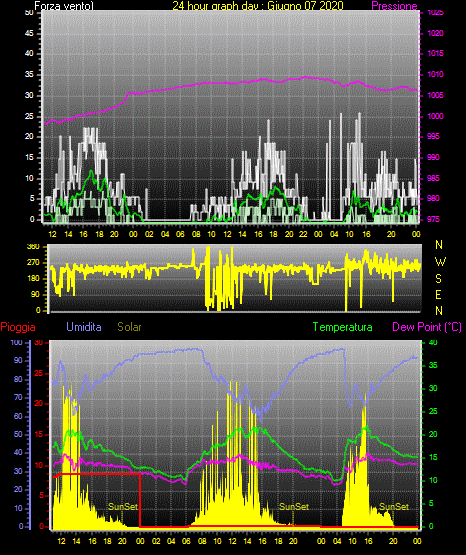Click the magenta 'Pressione' label
Viewport: 466px width, 555px height.
[x=394, y=6]
